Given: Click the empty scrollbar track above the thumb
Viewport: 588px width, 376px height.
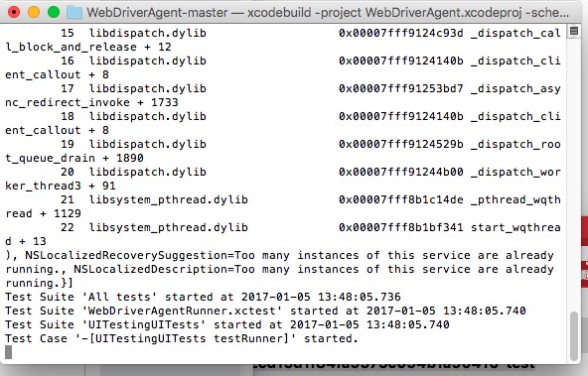Looking at the screenshot, I should click(573, 173).
